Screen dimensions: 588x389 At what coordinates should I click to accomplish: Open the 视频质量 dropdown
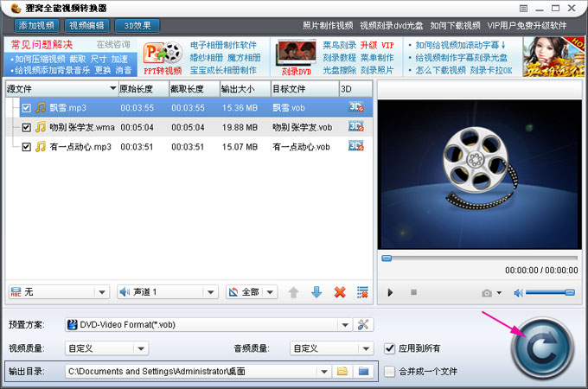[x=141, y=348]
